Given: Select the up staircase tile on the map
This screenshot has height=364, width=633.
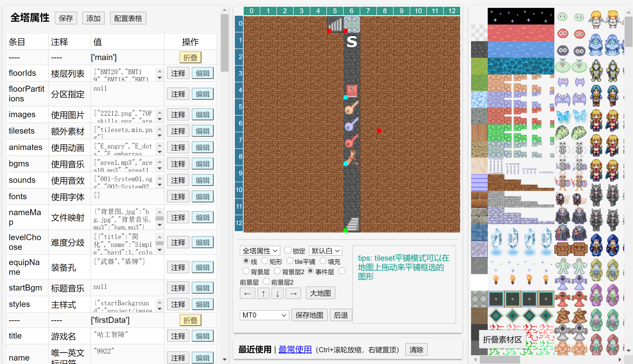Looking at the screenshot, I should coord(335,24).
